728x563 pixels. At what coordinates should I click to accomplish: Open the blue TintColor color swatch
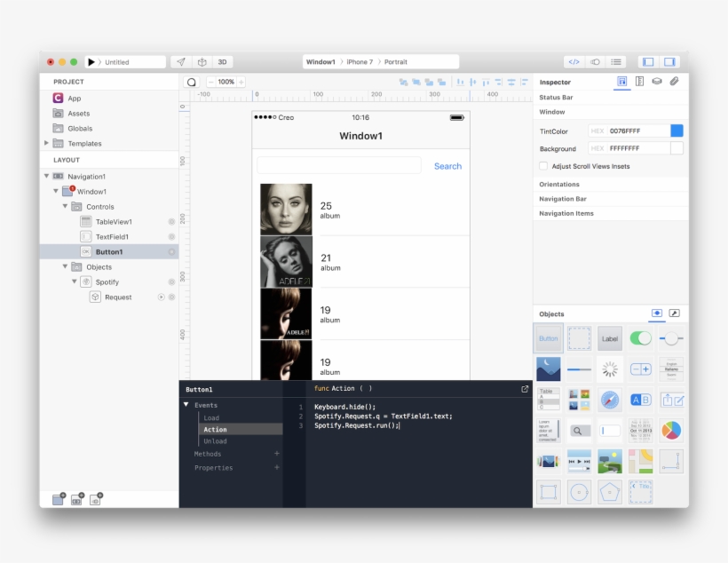click(x=675, y=131)
